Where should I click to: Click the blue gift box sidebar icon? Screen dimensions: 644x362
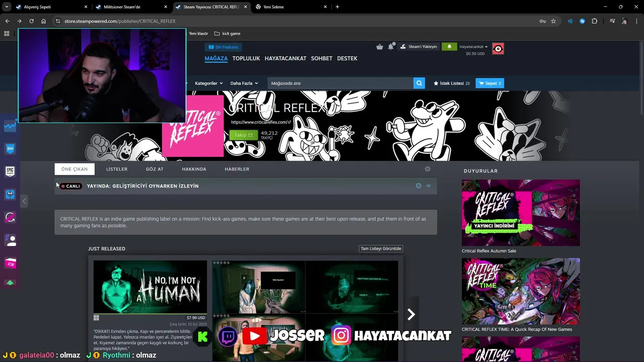point(10,194)
